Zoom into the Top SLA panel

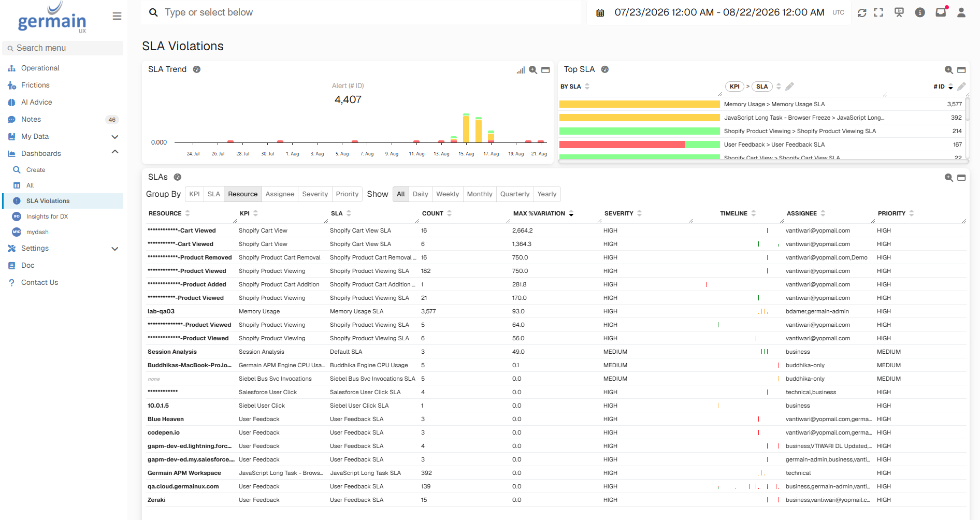click(x=949, y=70)
